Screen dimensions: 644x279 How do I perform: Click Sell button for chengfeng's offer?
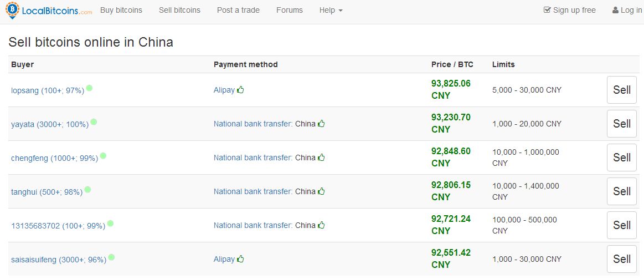[622, 158]
